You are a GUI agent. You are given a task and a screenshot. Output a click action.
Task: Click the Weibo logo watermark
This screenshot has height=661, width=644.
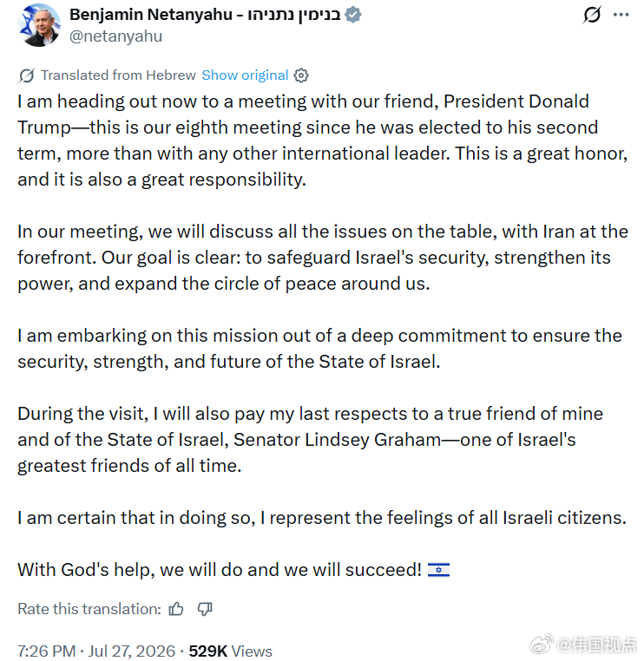pos(542,645)
